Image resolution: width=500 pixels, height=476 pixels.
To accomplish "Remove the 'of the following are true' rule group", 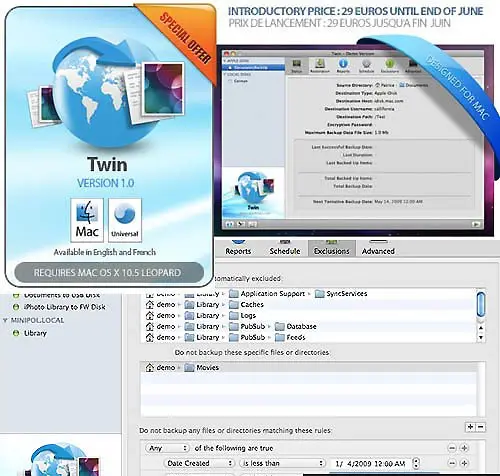I will click(452, 448).
